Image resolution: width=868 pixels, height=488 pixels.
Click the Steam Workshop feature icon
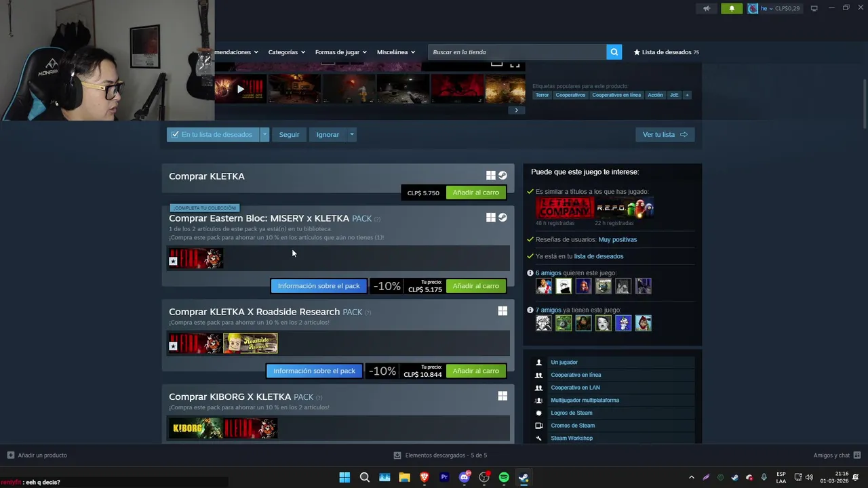pos(539,439)
